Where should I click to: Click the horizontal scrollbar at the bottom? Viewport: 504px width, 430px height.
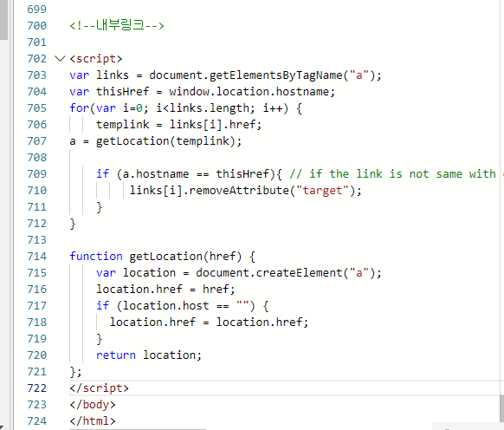[x=138, y=429]
